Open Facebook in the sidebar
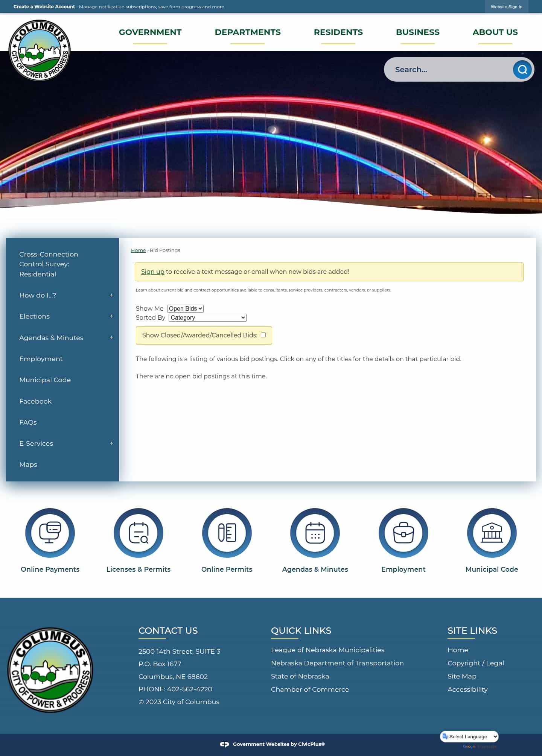 pos(35,401)
